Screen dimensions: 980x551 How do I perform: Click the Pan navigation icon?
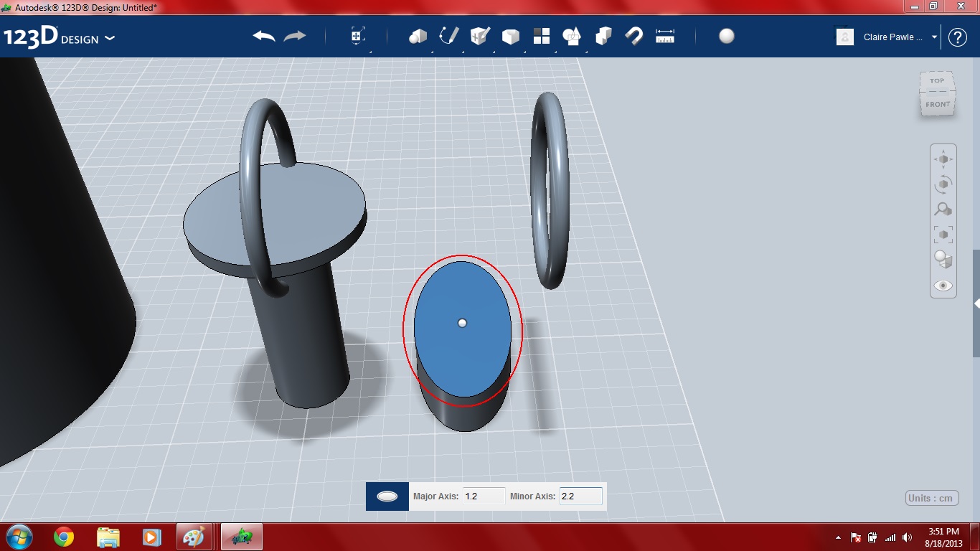(943, 159)
